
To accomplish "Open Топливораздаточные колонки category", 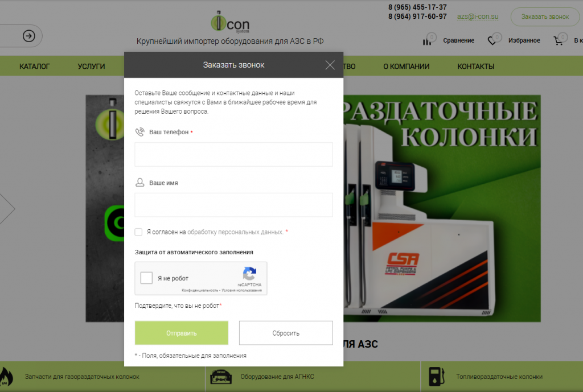I will (499, 377).
